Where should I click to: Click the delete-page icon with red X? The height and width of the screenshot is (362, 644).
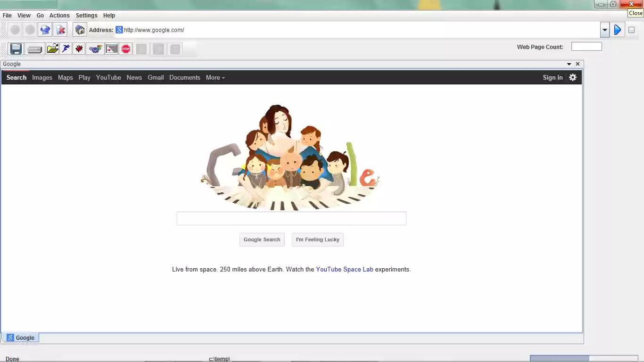[x=61, y=29]
